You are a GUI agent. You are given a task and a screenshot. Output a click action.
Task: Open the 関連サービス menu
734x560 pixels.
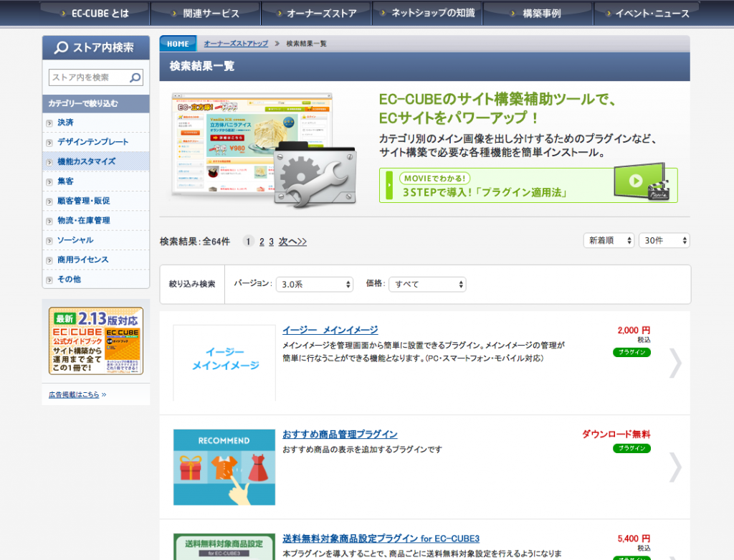206,13
